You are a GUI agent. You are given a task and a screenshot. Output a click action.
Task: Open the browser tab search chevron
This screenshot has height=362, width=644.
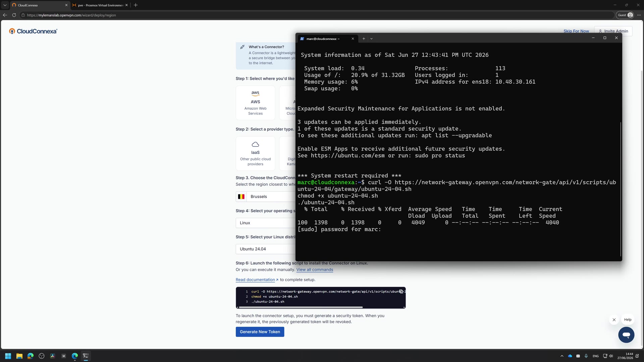click(5, 5)
